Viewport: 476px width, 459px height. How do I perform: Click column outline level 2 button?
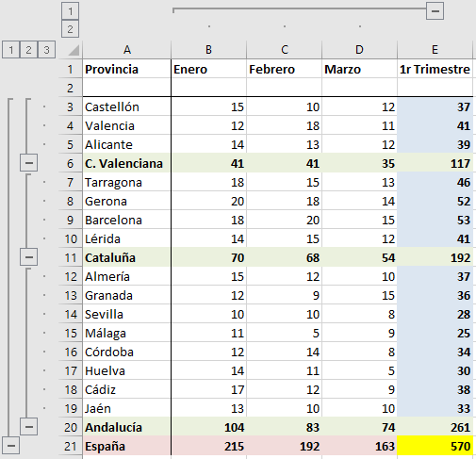pos(70,29)
